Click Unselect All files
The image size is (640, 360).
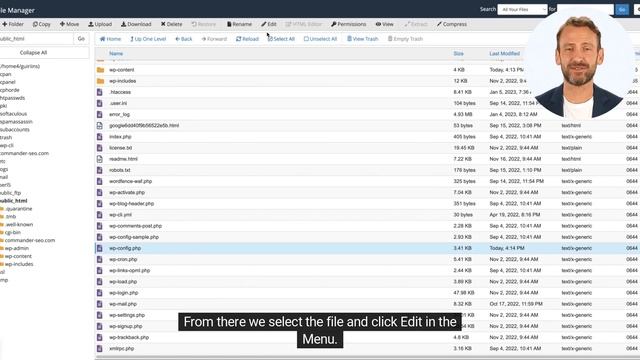coord(320,39)
